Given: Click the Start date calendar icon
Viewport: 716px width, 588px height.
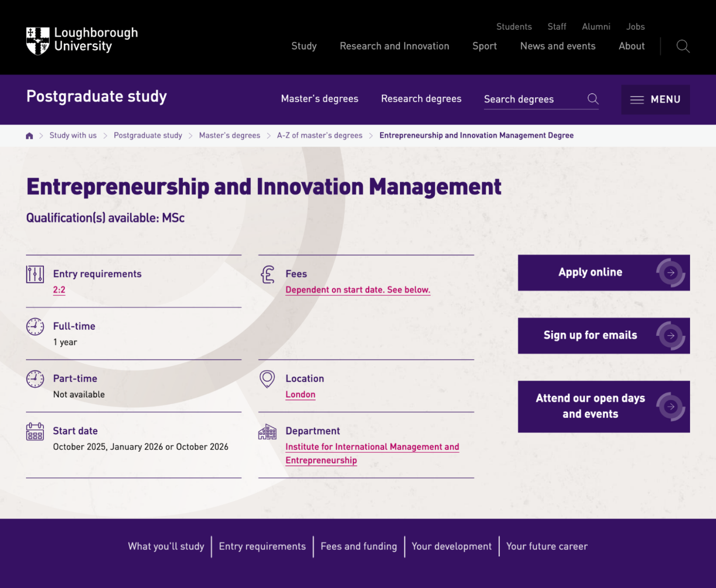Looking at the screenshot, I should point(35,431).
